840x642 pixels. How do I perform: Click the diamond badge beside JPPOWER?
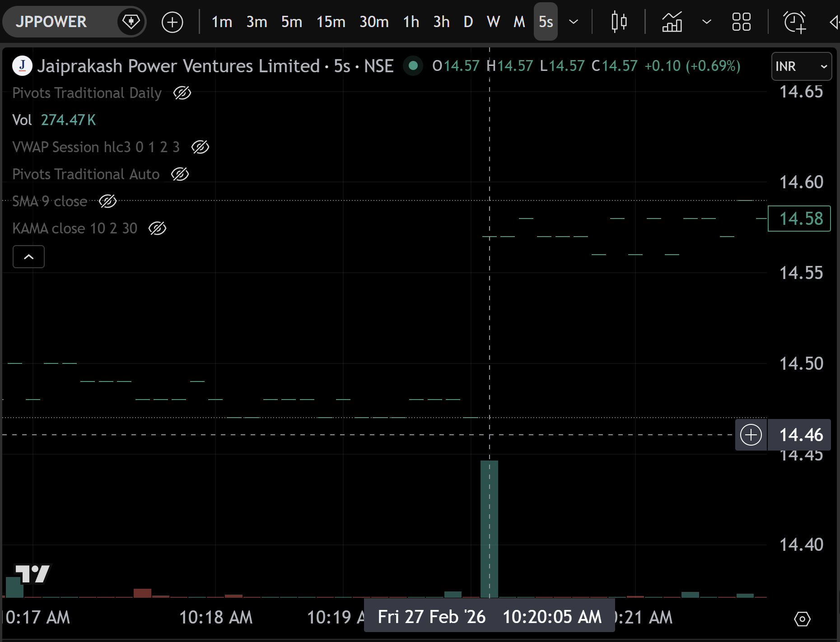click(131, 22)
